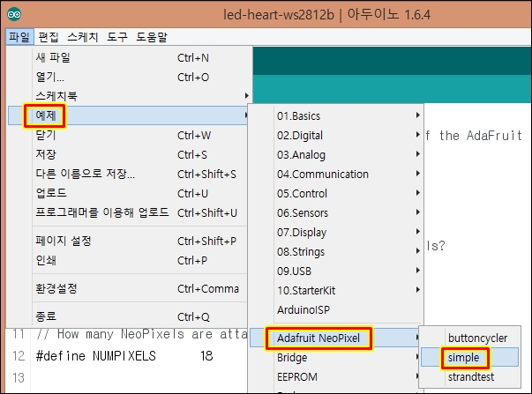Click the #define NUMPIXELS code text
The image size is (532, 394).
pos(95,356)
